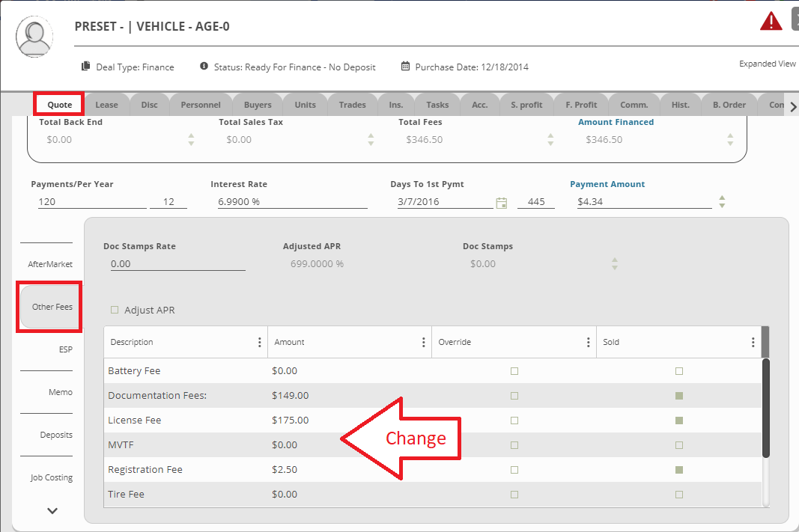Viewport: 799px width, 532px height.
Task: Adjust Payment Amount using the stepper arrows
Action: click(x=722, y=202)
